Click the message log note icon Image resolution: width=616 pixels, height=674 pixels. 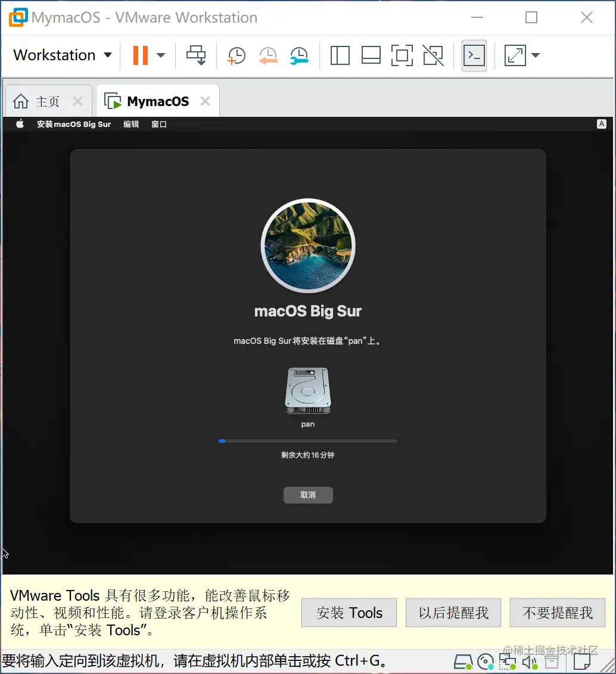[x=582, y=662]
